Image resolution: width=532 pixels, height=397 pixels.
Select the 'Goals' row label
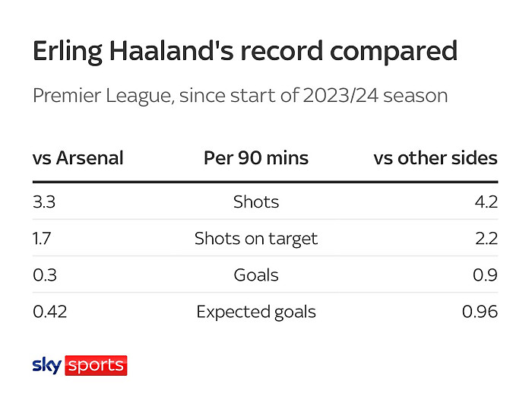coord(256,275)
